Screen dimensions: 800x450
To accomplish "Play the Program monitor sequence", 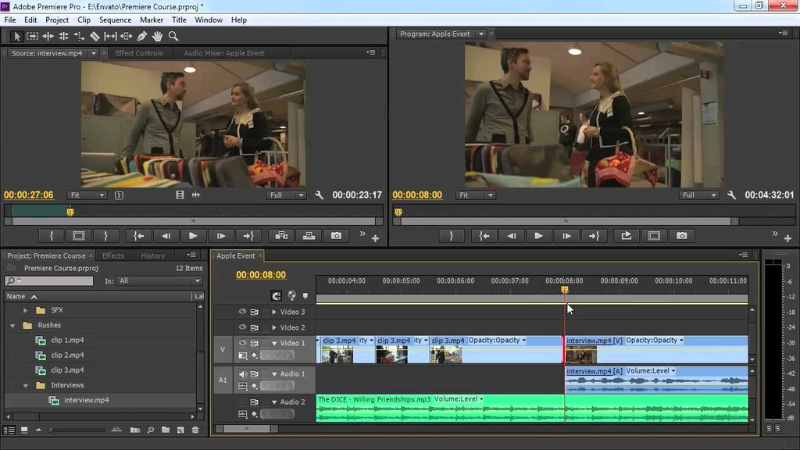I will coord(539,236).
